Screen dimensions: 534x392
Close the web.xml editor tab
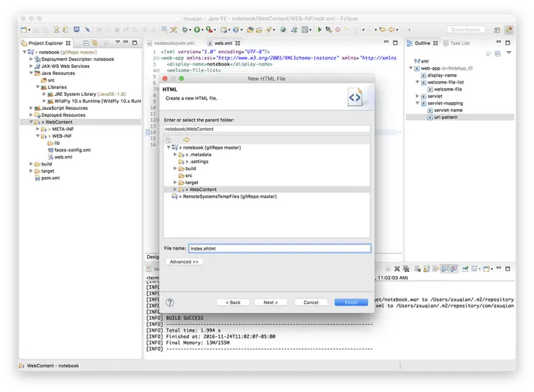[238, 43]
